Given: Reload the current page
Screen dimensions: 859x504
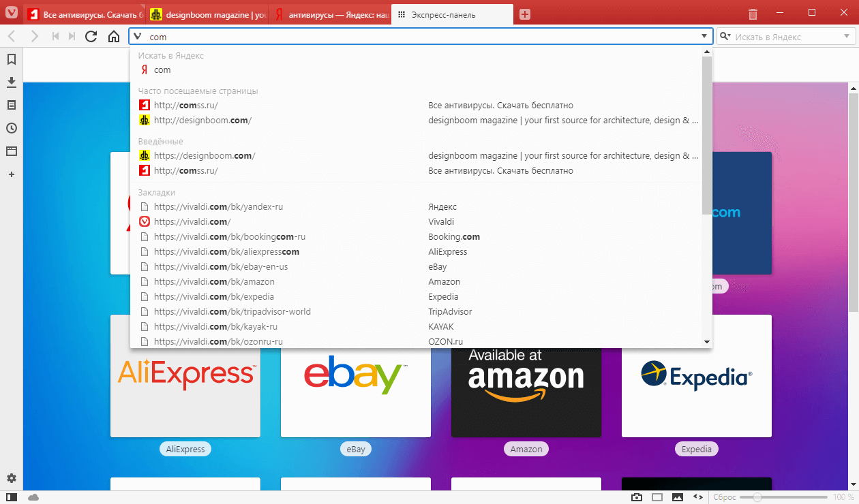Looking at the screenshot, I should [x=91, y=36].
